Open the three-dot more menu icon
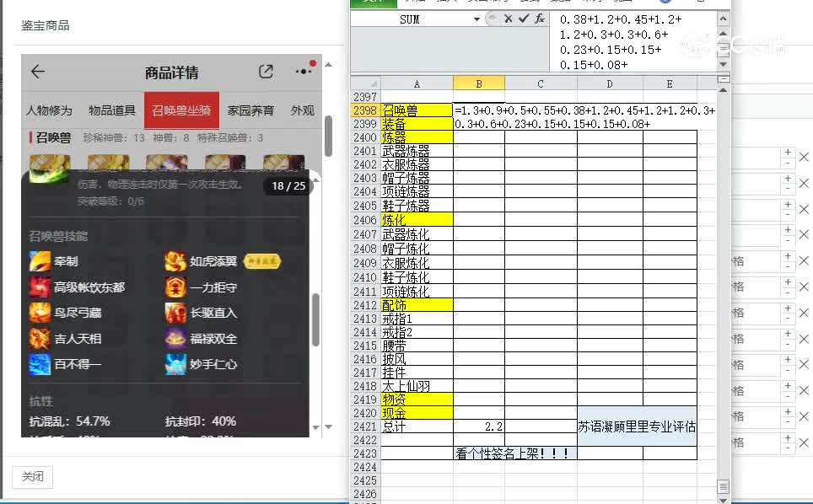 click(x=303, y=72)
